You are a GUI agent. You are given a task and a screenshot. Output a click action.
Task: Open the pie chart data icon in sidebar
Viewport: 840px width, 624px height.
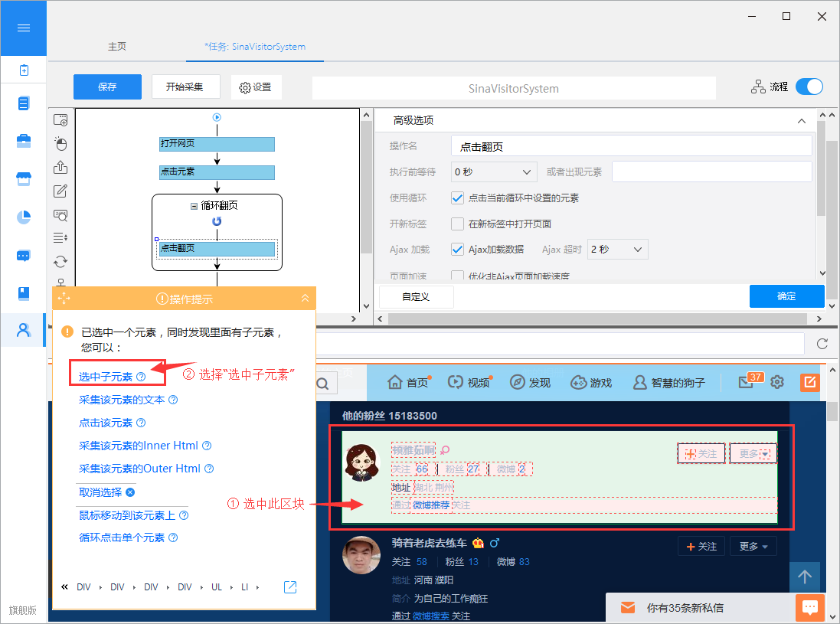click(24, 217)
